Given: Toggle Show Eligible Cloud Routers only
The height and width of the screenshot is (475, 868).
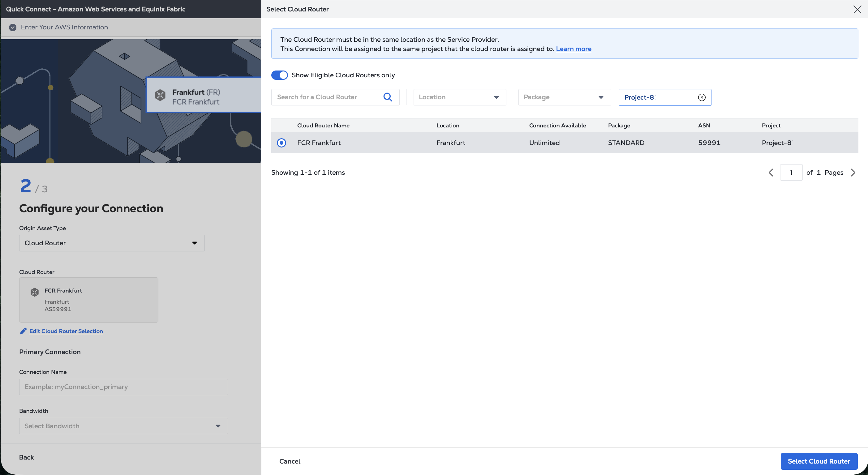Looking at the screenshot, I should coord(279,75).
